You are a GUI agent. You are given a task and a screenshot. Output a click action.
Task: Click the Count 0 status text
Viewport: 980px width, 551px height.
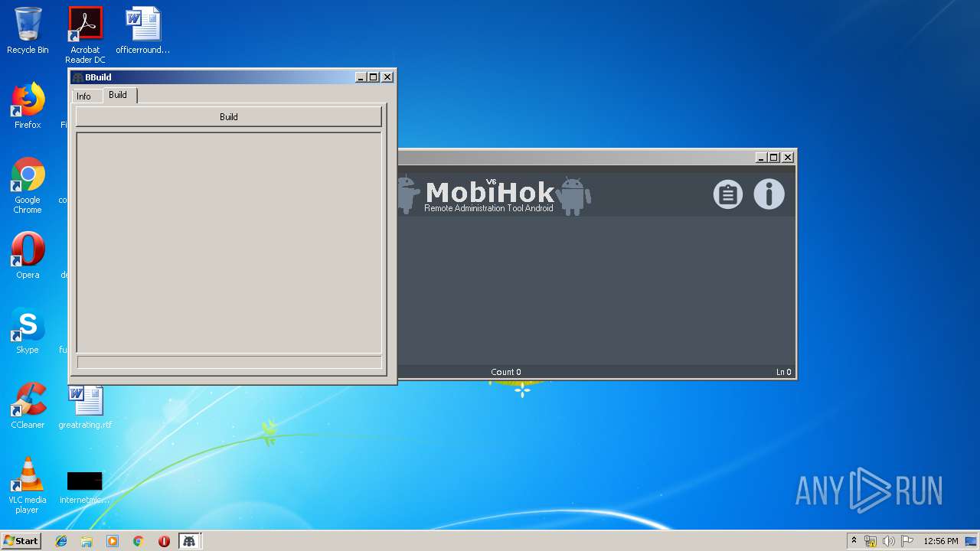pyautogui.click(x=506, y=372)
